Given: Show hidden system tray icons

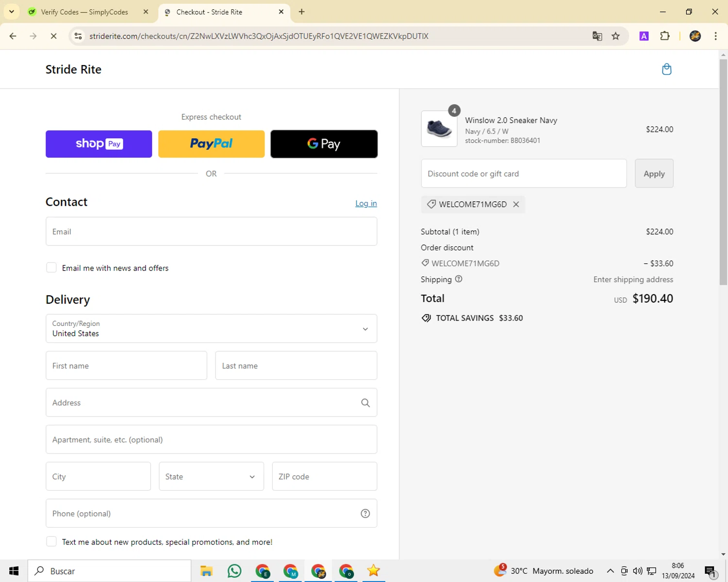Looking at the screenshot, I should point(611,571).
